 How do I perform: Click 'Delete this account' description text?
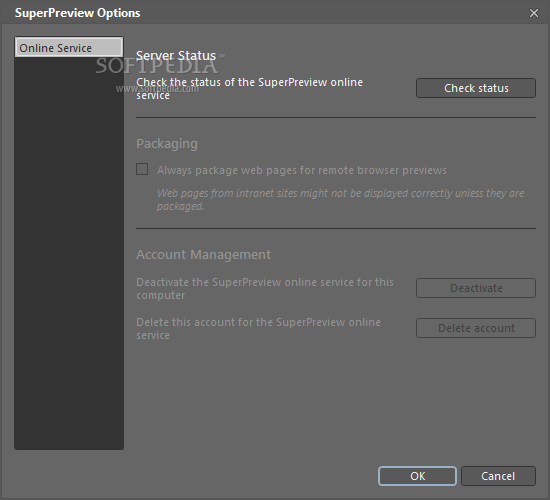259,329
